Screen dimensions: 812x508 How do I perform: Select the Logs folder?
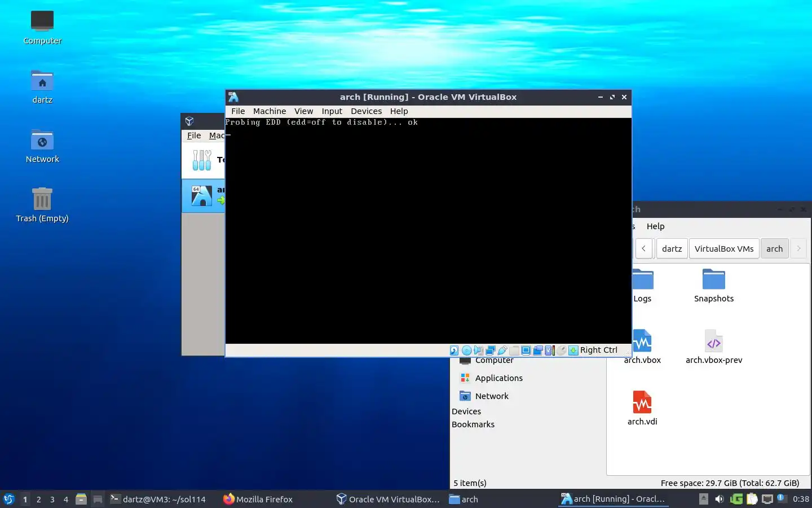(642, 286)
